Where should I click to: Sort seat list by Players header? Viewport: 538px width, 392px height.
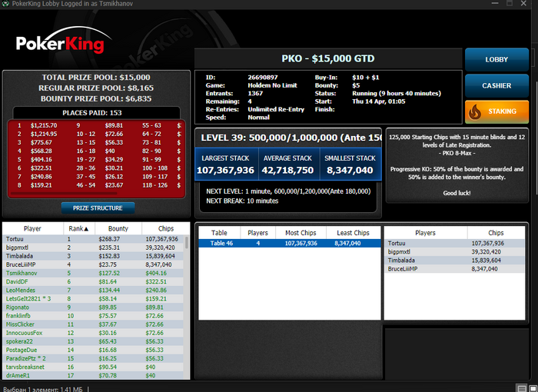[426, 233]
